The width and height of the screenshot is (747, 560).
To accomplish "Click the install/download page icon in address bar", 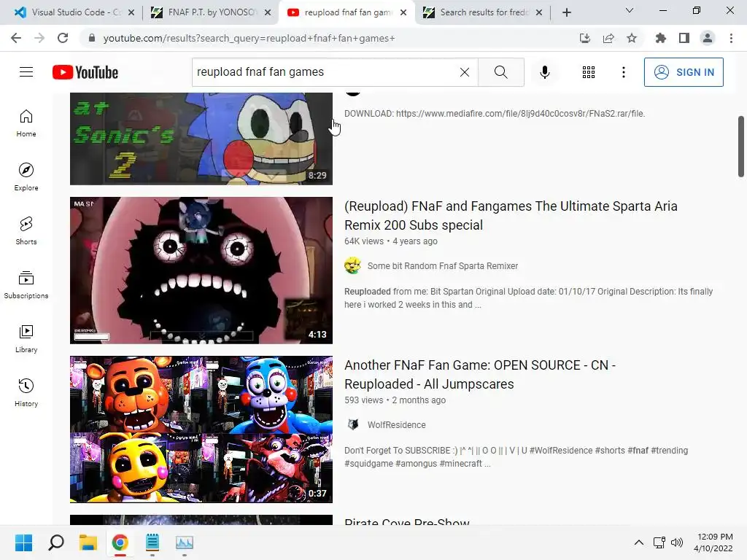I will pyautogui.click(x=585, y=38).
